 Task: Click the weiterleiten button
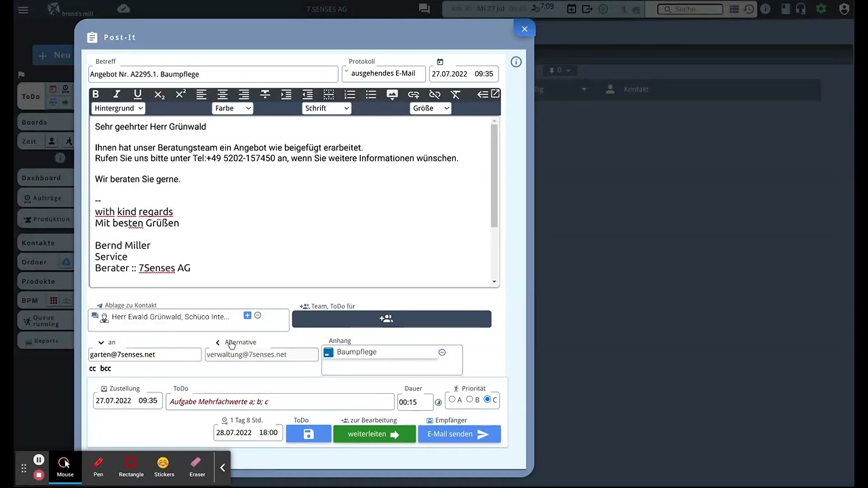[x=374, y=434]
